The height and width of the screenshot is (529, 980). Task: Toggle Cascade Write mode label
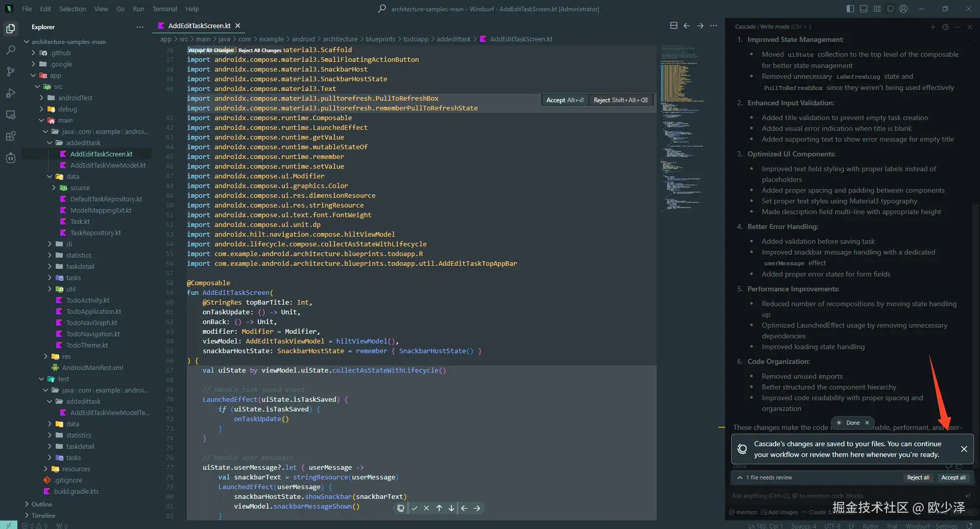click(x=775, y=27)
